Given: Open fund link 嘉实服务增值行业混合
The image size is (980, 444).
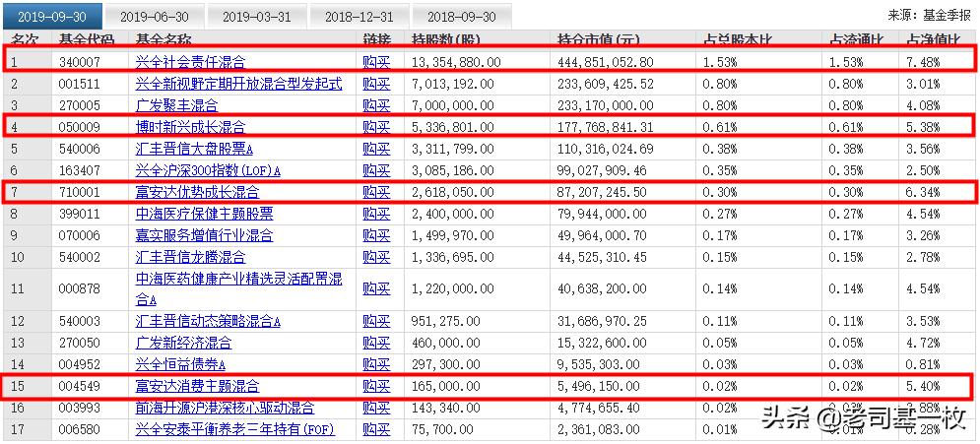Looking at the screenshot, I should (205, 236).
